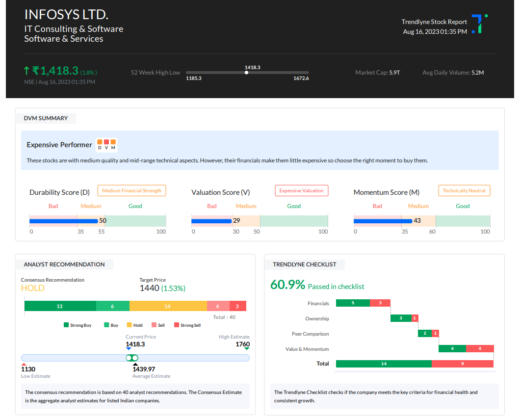Click the Value & Momentum red segment
Screen dimensions: 520x420
tap(480, 349)
